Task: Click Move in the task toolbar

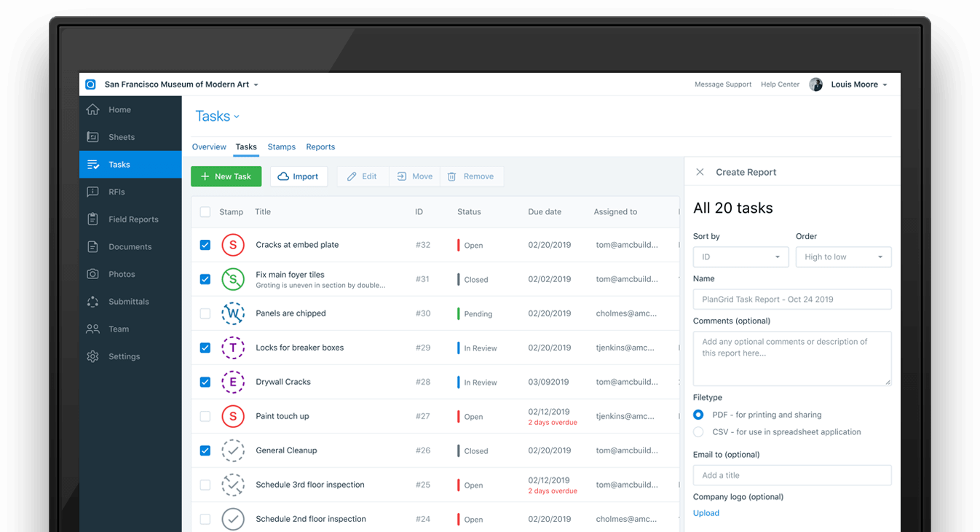Action: pyautogui.click(x=415, y=176)
